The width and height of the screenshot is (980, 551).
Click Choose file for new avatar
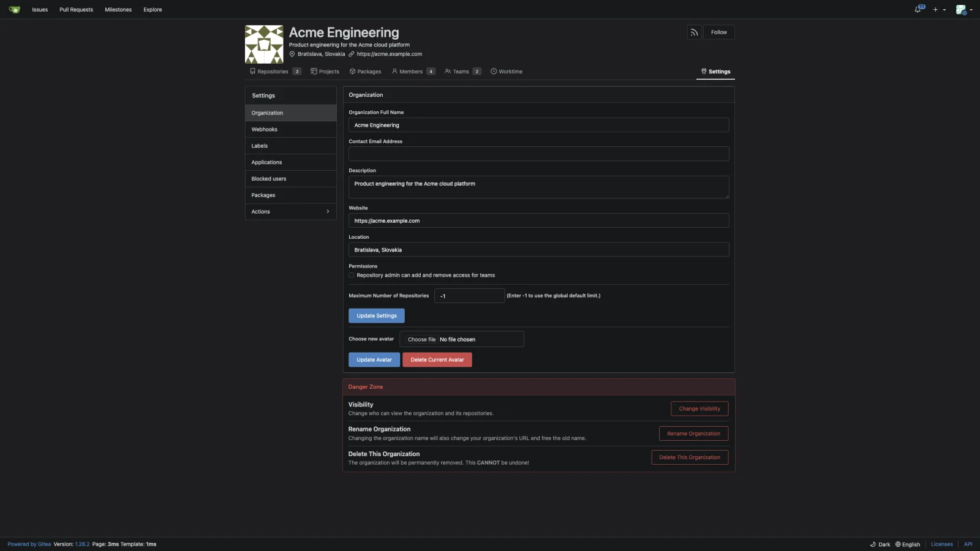(422, 340)
